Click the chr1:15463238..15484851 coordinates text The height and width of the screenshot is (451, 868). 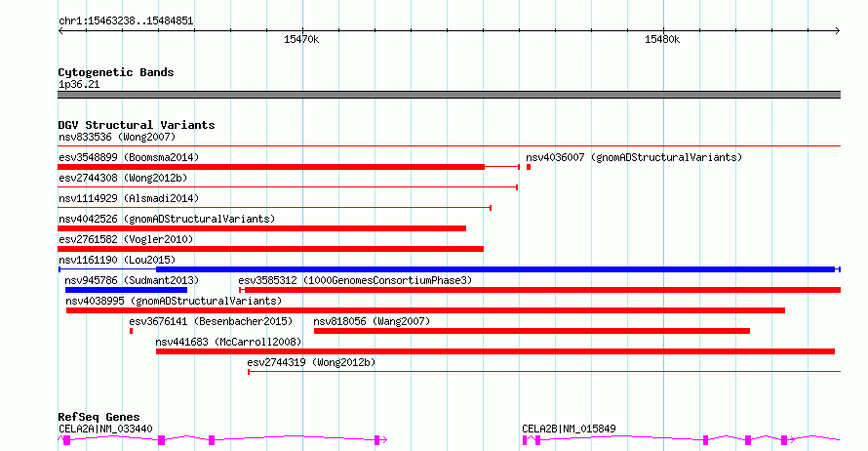coord(126,21)
